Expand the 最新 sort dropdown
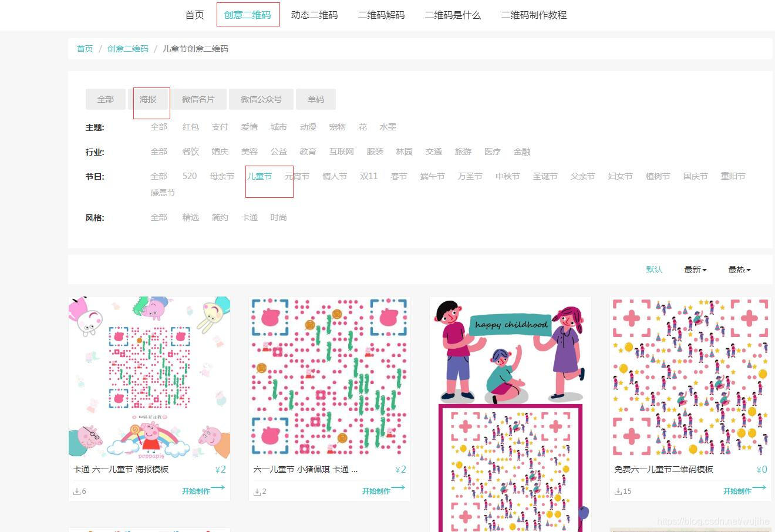 (695, 270)
